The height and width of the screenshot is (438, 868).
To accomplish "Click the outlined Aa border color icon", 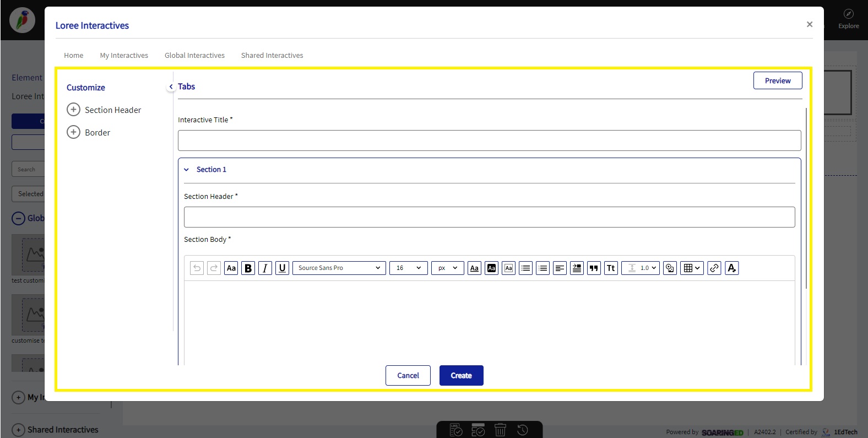I will pyautogui.click(x=508, y=268).
